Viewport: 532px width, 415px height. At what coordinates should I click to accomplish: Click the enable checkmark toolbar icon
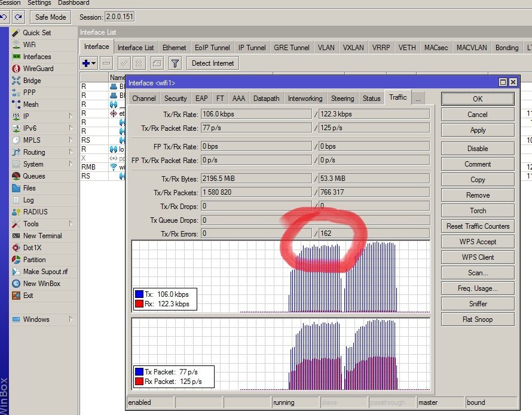point(124,63)
